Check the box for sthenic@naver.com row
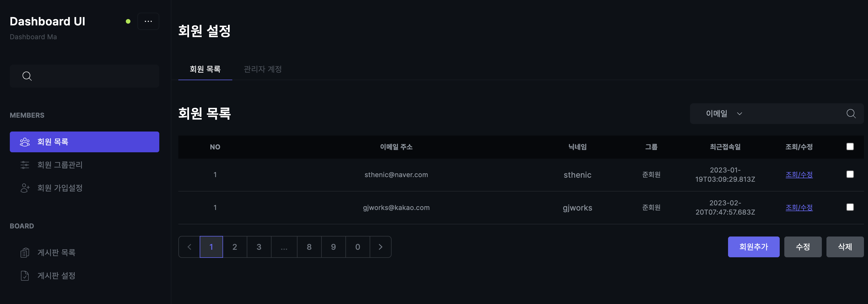The width and height of the screenshot is (868, 304). pos(850,174)
